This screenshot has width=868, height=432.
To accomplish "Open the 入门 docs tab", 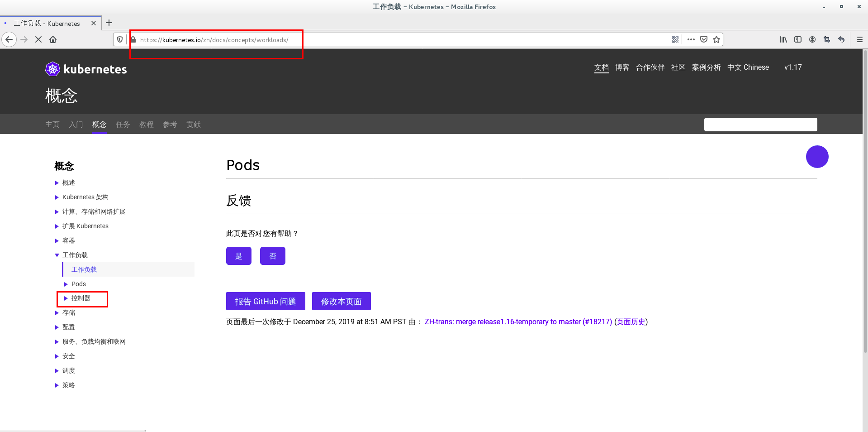I will [76, 124].
